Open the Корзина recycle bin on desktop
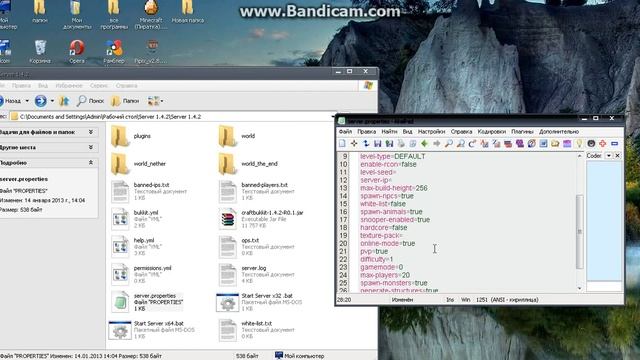The height and width of the screenshot is (360, 640). click(x=40, y=51)
